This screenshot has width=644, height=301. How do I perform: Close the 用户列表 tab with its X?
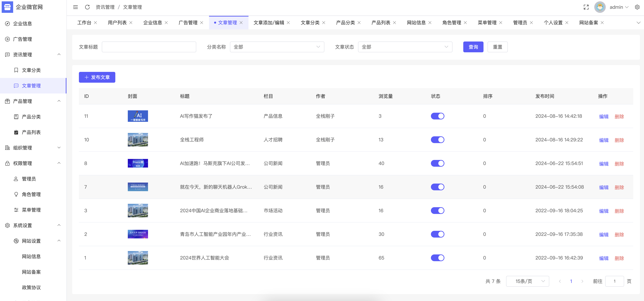click(131, 23)
